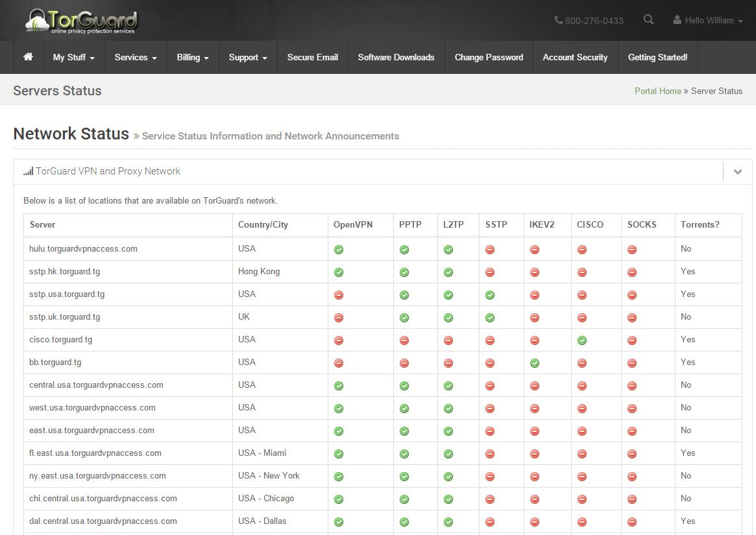Click the phone icon beside 800-276-0433
Screen dimensions: 756x535
pyautogui.click(x=558, y=20)
